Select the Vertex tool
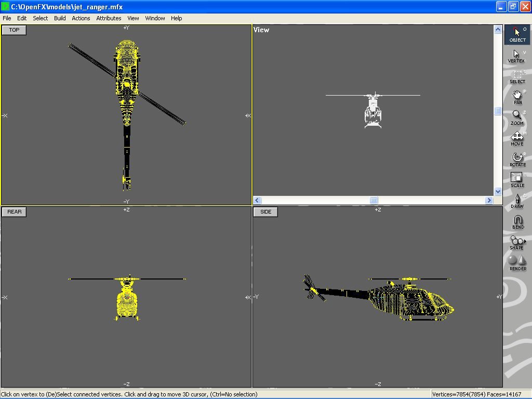This screenshot has width=532, height=399. (517, 56)
